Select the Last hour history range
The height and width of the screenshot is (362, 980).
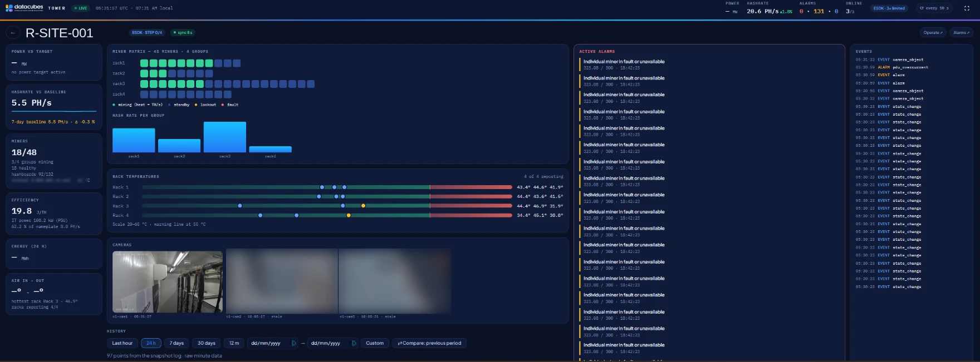coord(122,343)
